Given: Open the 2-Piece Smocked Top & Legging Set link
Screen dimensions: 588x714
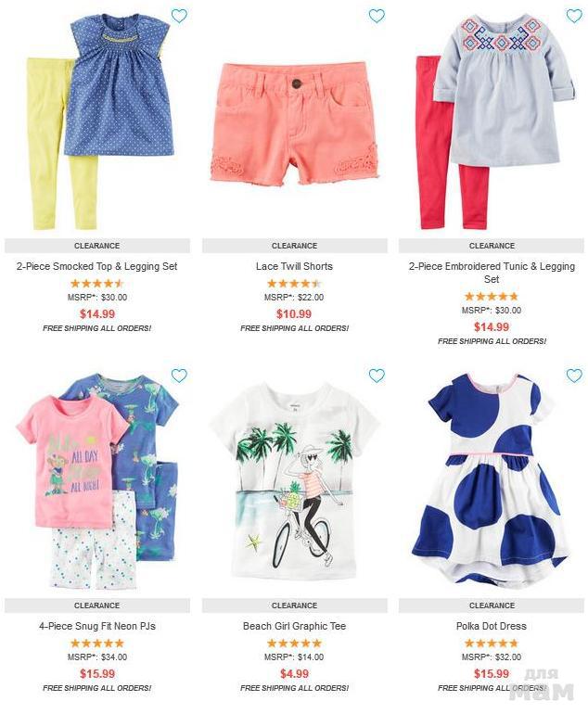Looking at the screenshot, I should coord(97,266).
